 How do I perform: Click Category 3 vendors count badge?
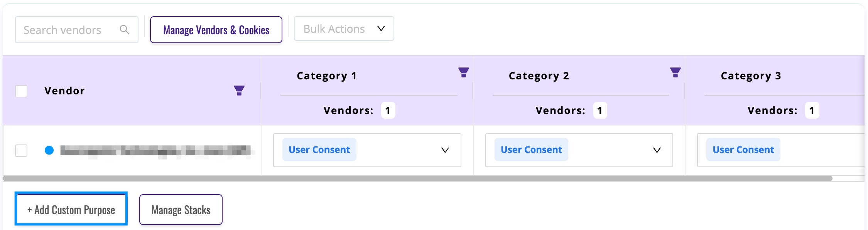click(812, 111)
